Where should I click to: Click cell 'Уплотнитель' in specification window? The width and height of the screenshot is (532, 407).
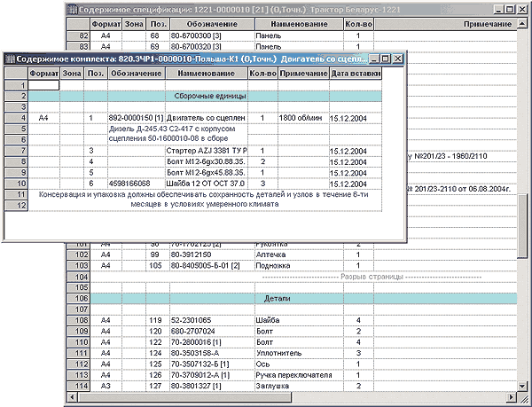click(299, 353)
